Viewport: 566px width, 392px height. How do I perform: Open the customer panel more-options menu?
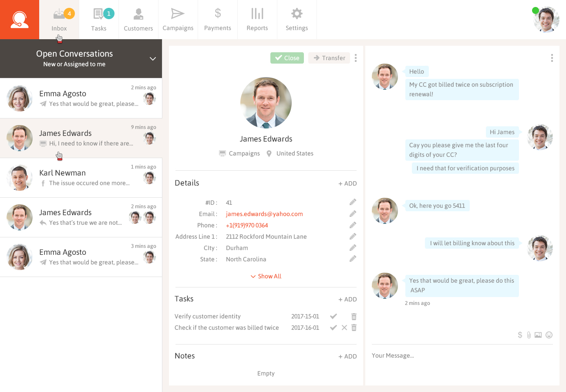(x=356, y=58)
